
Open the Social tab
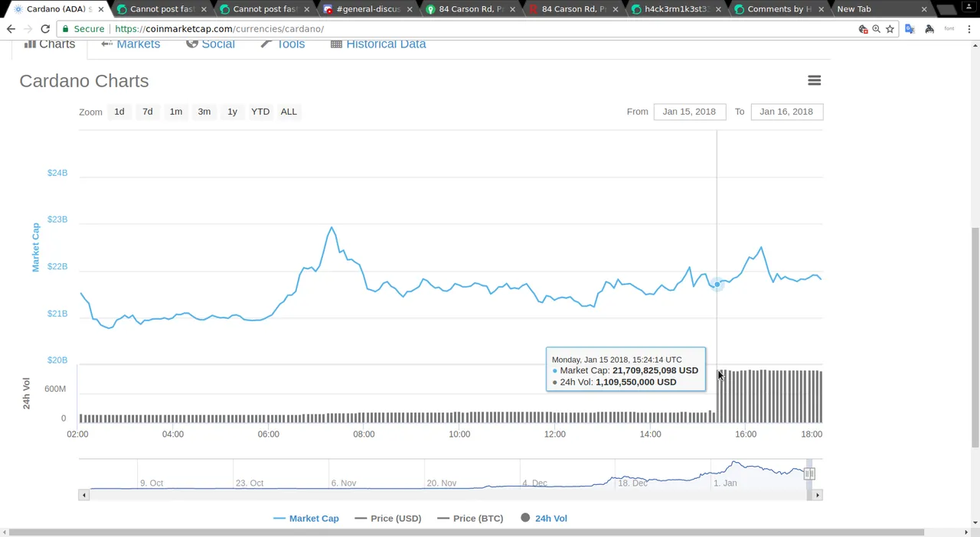[x=211, y=44]
